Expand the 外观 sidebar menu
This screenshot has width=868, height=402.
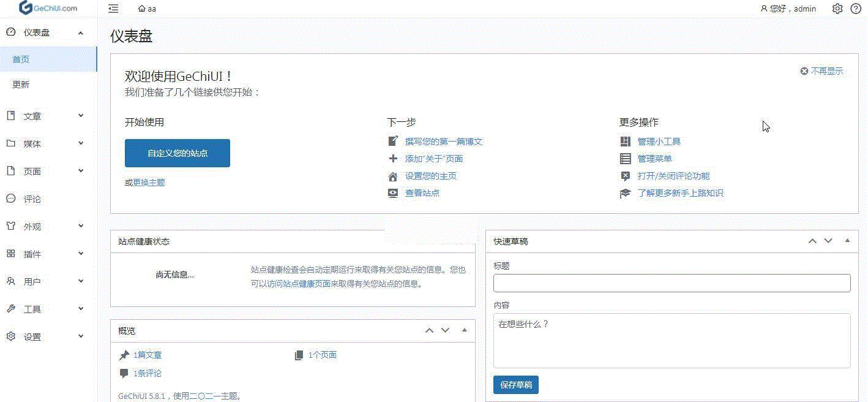click(81, 226)
